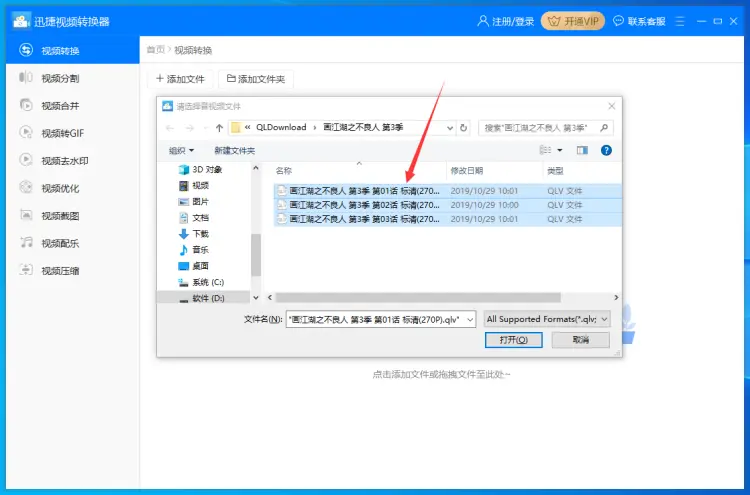Image resolution: width=750 pixels, height=495 pixels.
Task: Open the 视频合并 sidebar item
Action: [72, 105]
